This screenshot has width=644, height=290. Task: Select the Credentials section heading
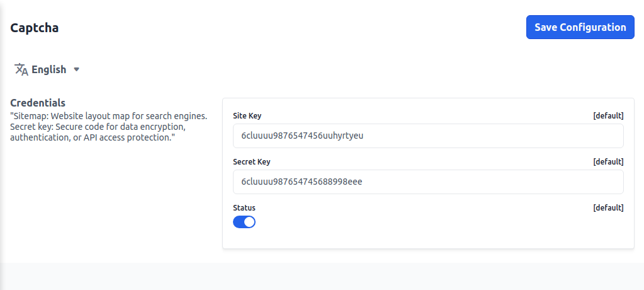pos(38,103)
